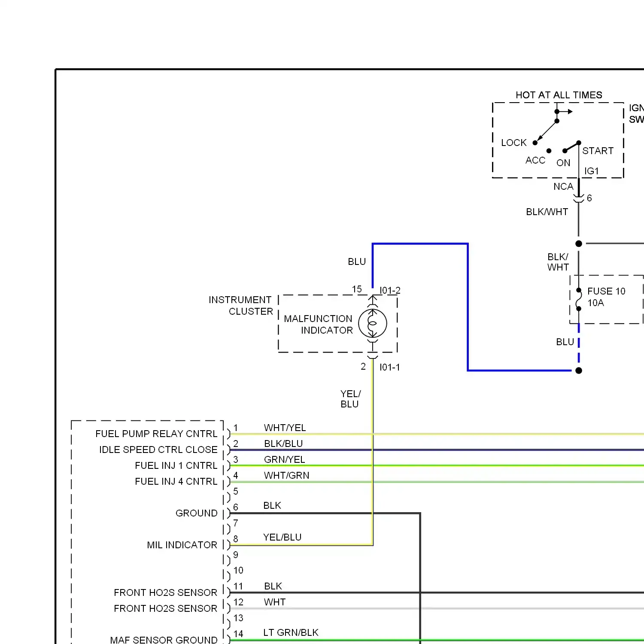Click the BLK wire label at pin 6

[x=272, y=505]
